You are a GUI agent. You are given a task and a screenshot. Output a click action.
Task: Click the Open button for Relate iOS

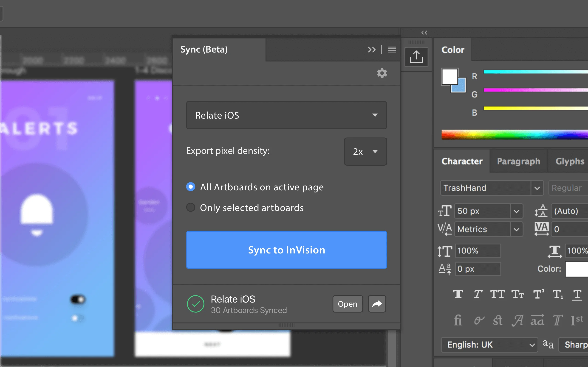347,304
